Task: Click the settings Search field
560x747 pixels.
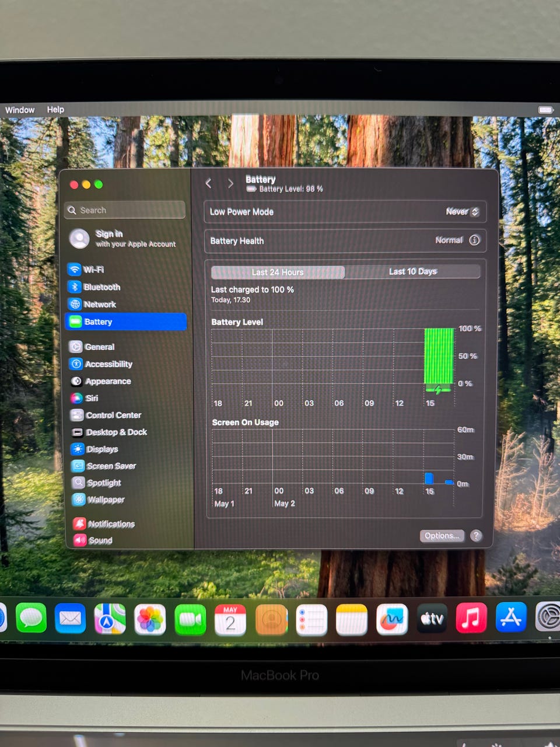Action: coord(125,210)
